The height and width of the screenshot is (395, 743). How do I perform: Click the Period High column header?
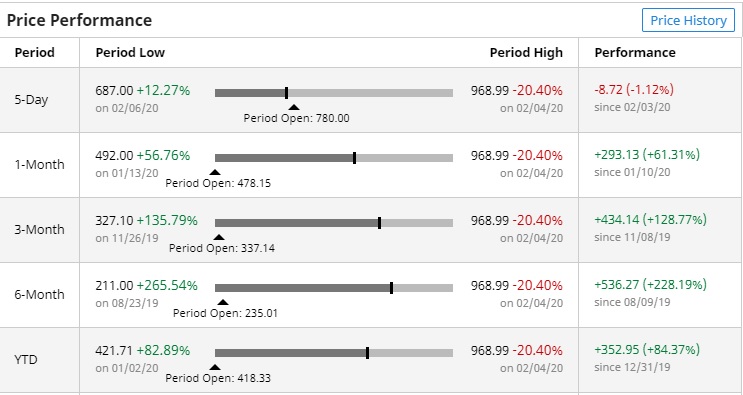[526, 53]
